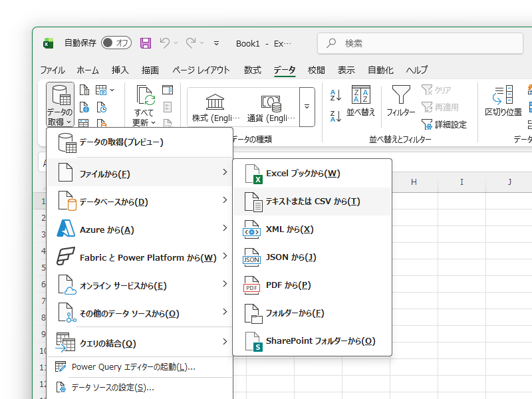
Task: Expand the データベースから(D) submenu
Action: point(140,201)
